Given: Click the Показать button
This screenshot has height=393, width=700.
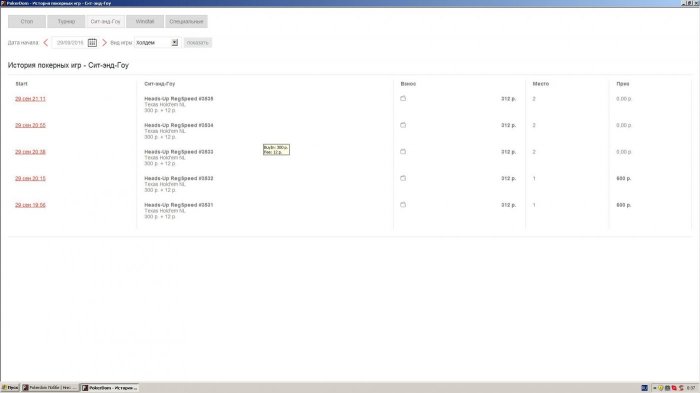Looking at the screenshot, I should 198,42.
